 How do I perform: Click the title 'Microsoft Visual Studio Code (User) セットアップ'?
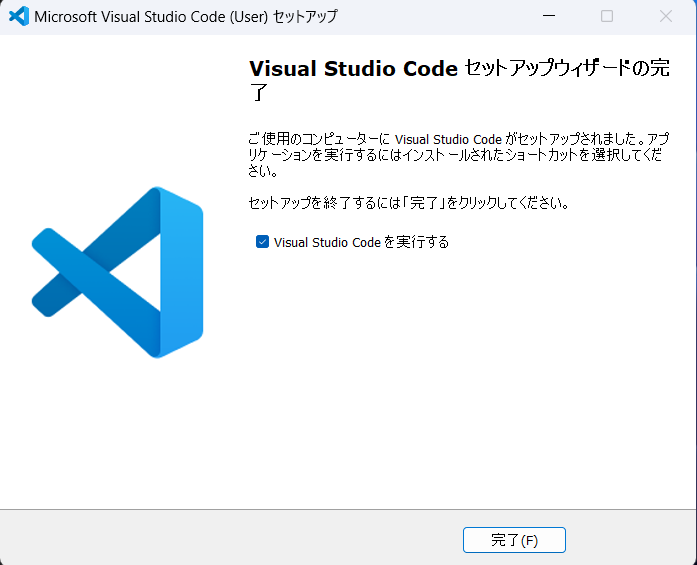coord(186,17)
